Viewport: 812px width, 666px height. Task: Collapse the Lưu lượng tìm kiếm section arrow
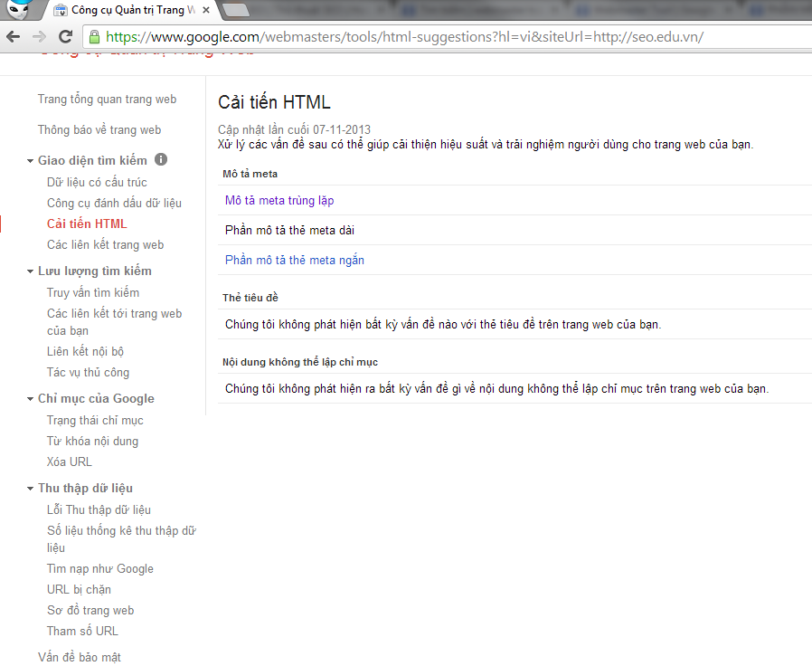point(30,271)
